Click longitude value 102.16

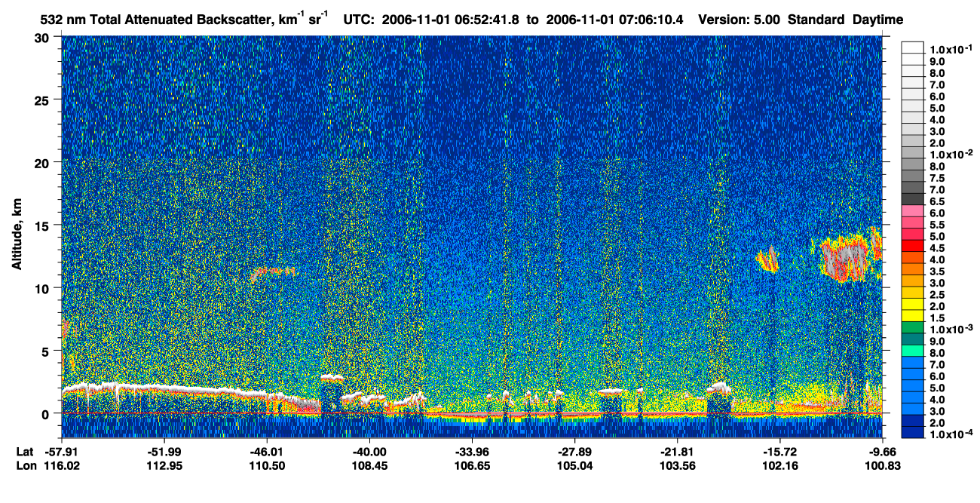point(779,465)
